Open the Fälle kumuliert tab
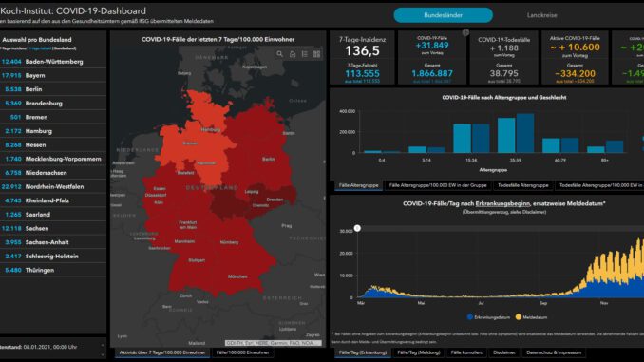This screenshot has width=644, height=362. [x=466, y=352]
